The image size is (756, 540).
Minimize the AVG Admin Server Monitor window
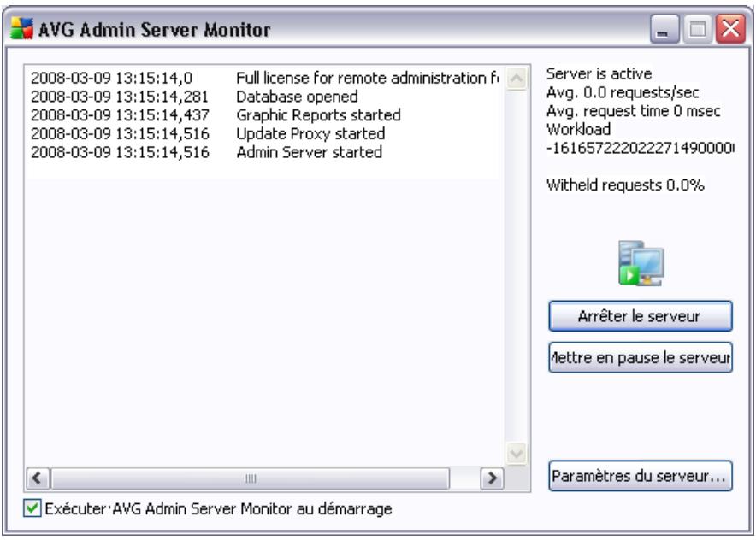[664, 29]
